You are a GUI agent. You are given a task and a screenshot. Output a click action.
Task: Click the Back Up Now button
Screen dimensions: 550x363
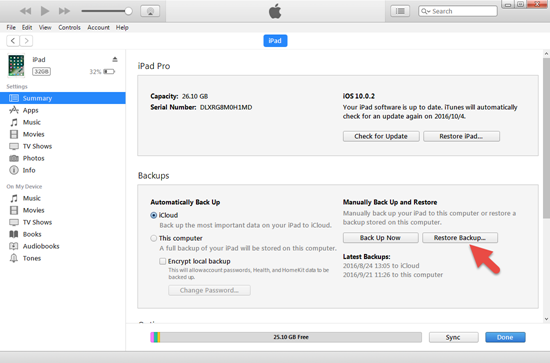click(381, 238)
